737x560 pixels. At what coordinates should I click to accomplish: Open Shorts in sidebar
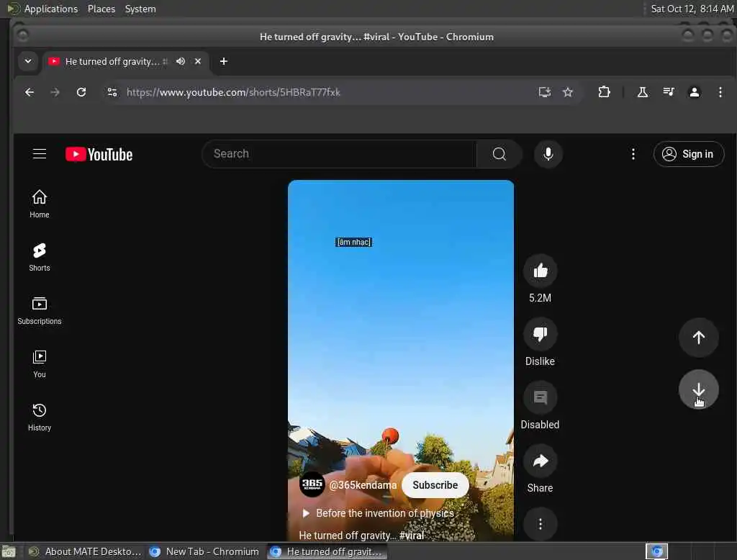tap(40, 257)
